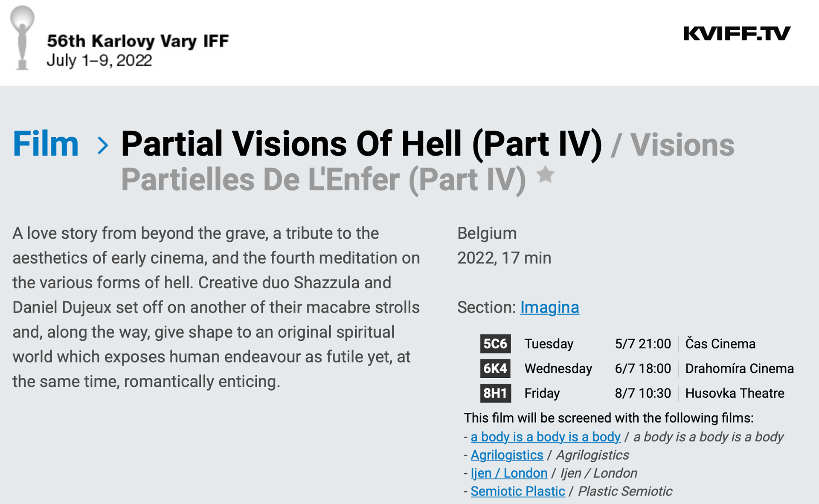Screen dimensions: 819x504
Task: Open the Imagina section link
Action: tap(549, 307)
